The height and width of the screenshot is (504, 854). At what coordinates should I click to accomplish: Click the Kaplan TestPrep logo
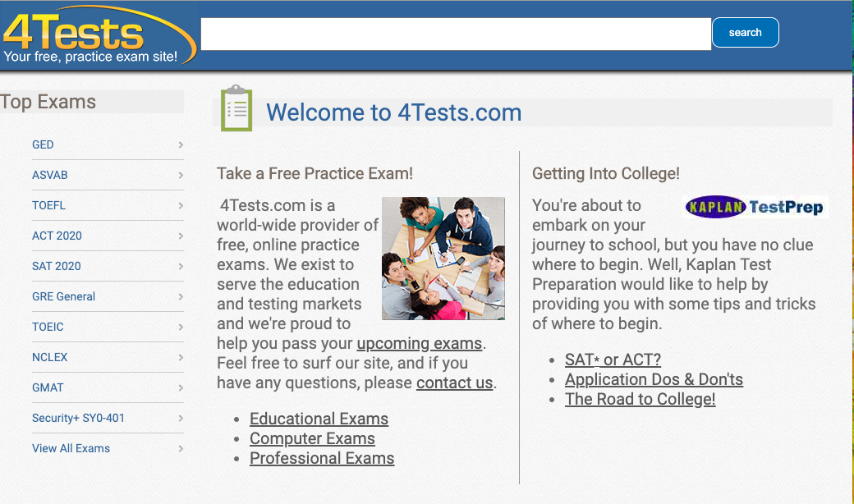[x=755, y=207]
